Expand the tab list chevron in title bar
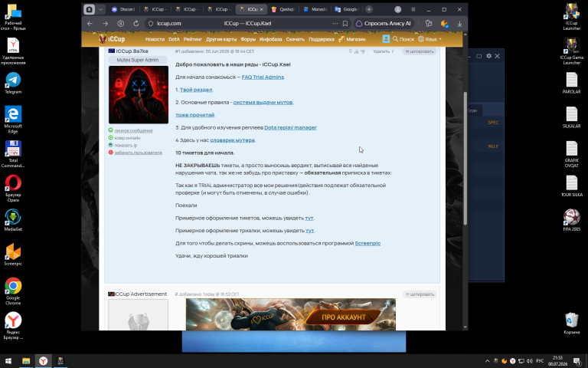588x368 pixels. coord(100,9)
